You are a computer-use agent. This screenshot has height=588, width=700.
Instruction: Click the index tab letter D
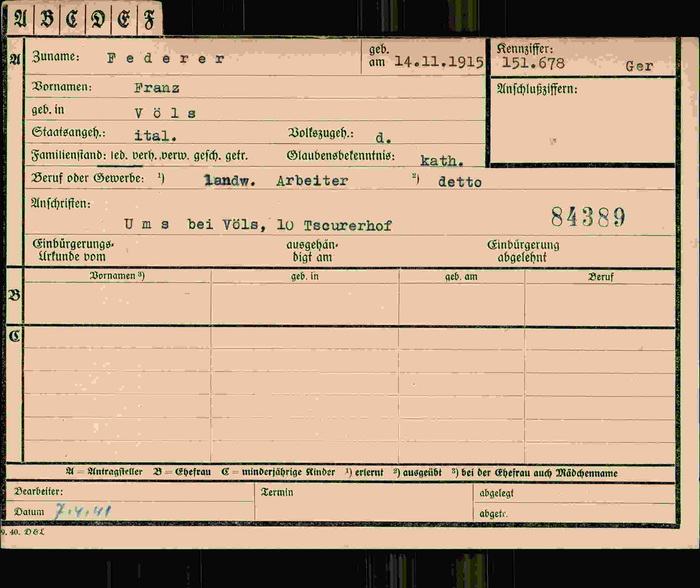click(x=98, y=19)
